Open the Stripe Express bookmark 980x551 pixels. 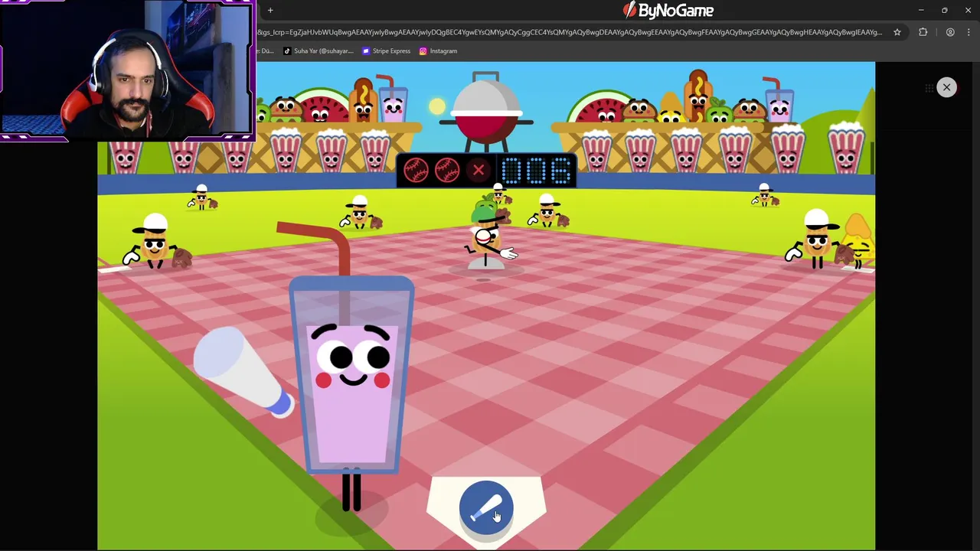[x=387, y=51]
